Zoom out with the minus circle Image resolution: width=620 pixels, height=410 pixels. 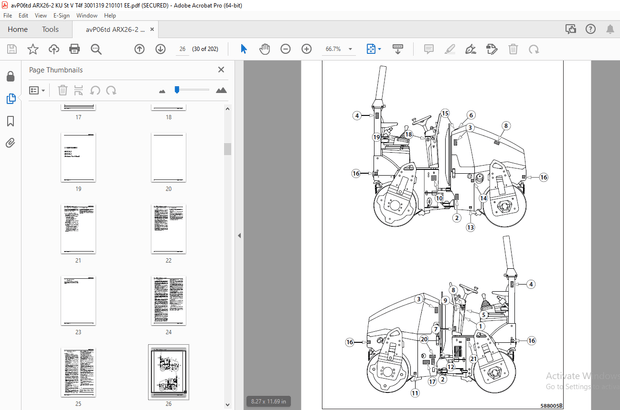point(285,49)
